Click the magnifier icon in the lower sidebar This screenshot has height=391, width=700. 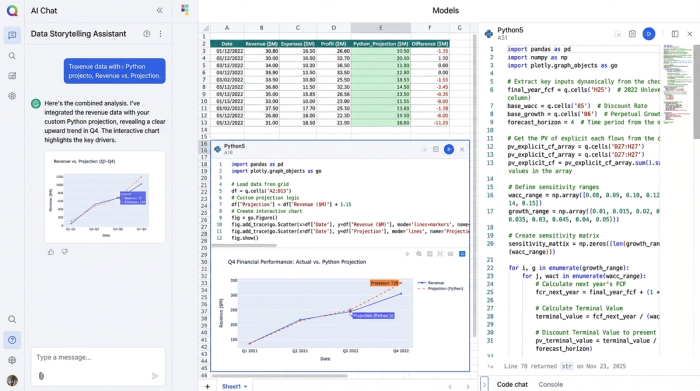click(x=12, y=320)
